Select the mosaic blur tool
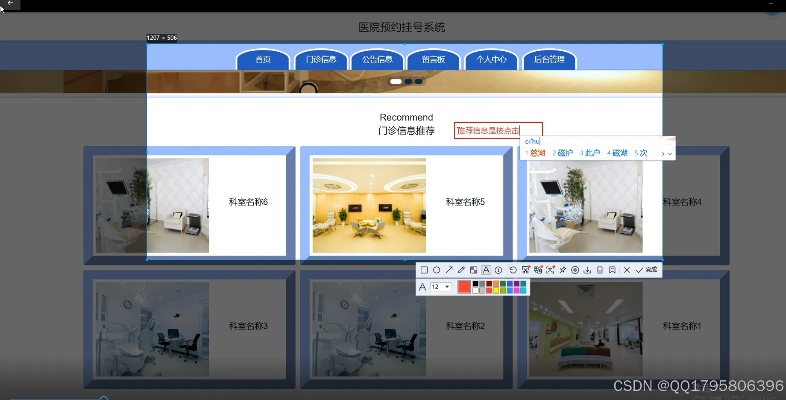Viewport: 786px width, 400px height. 473,270
